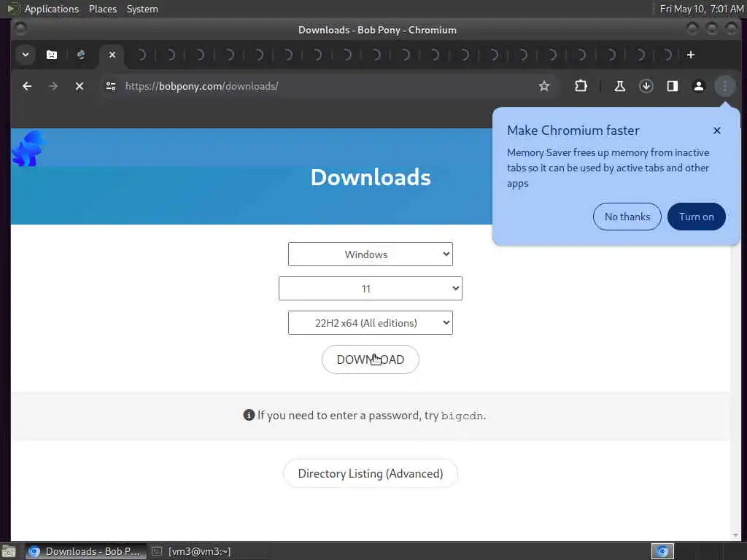
Task: Click the info icon beside password hint
Action: 249,415
